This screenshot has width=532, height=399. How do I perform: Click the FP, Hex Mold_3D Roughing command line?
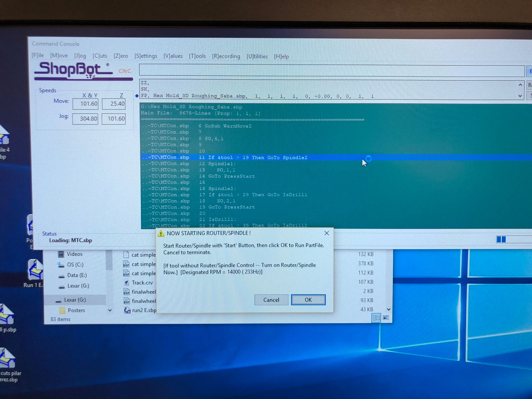pyautogui.click(x=257, y=96)
